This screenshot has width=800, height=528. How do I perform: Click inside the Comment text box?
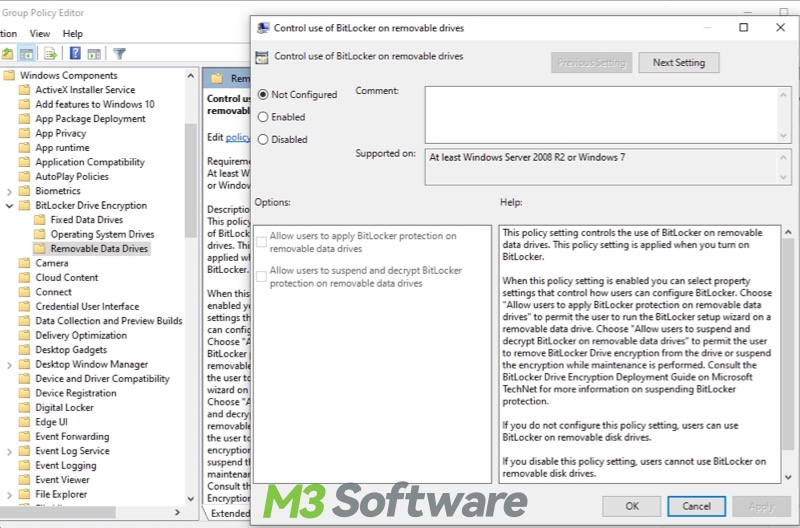602,114
